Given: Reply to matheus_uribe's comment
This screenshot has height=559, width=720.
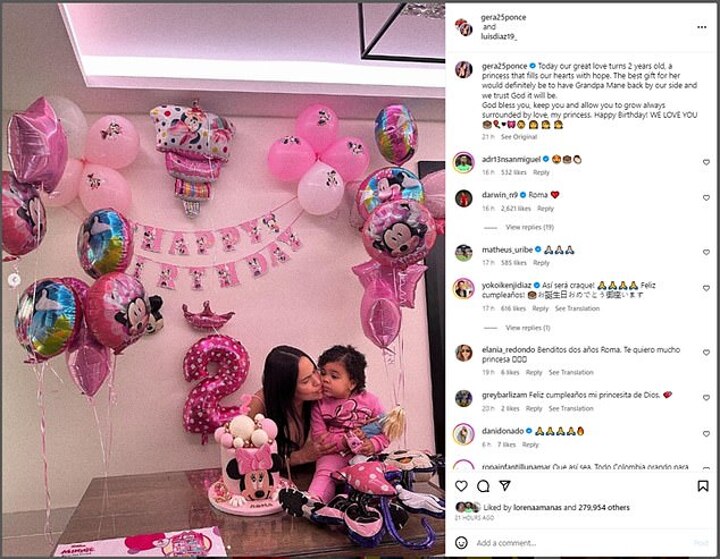Looking at the screenshot, I should coord(541,263).
